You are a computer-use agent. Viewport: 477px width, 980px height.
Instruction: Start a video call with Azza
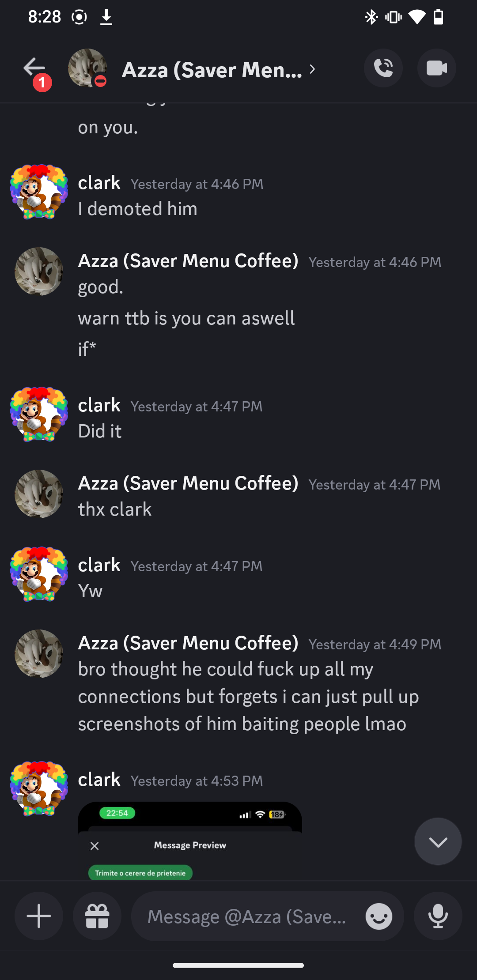436,68
